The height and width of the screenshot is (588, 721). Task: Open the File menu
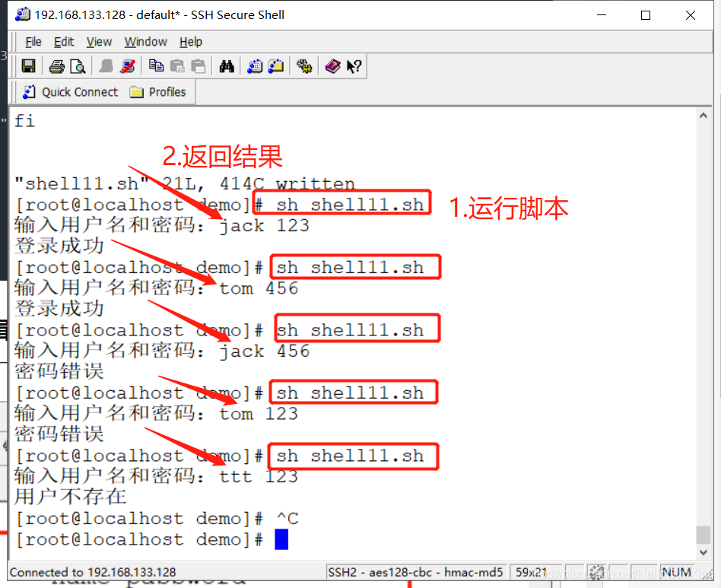pyautogui.click(x=33, y=42)
